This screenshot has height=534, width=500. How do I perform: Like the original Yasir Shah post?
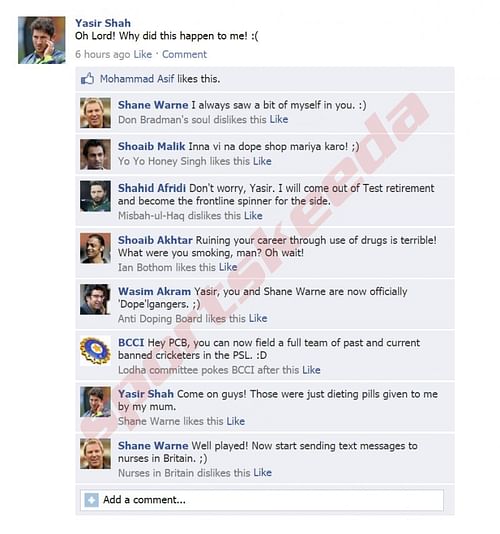coord(143,54)
